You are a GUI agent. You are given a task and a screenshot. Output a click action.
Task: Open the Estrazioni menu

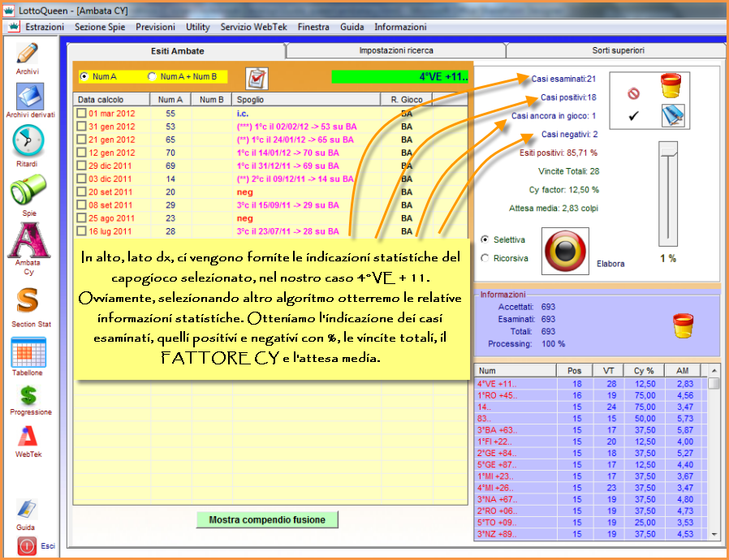coord(45,27)
